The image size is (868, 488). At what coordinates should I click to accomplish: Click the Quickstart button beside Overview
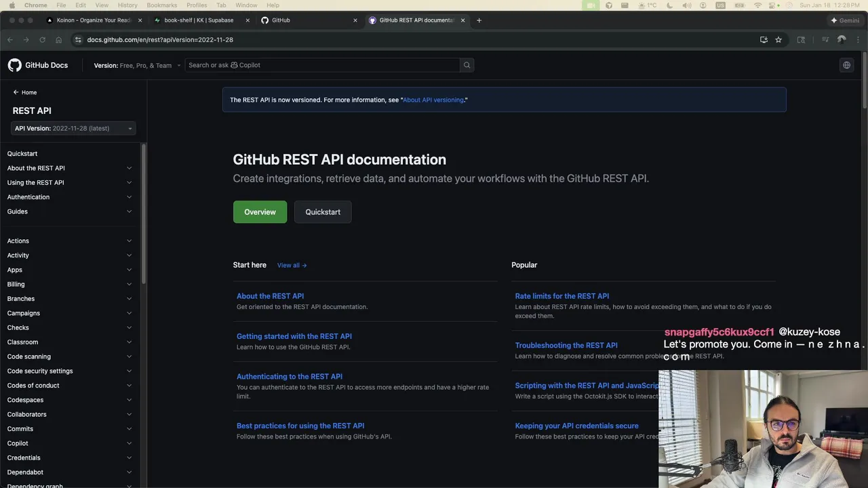(323, 212)
